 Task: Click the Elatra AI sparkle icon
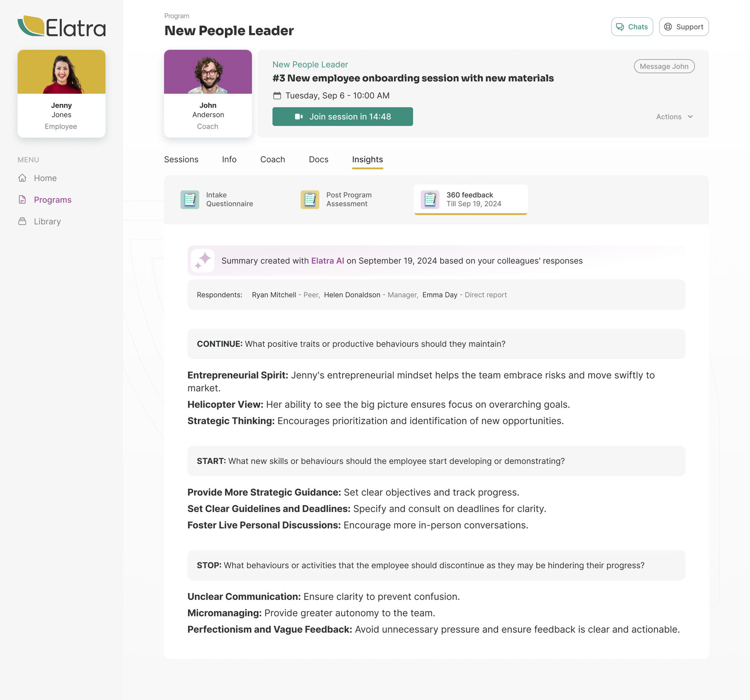click(203, 260)
